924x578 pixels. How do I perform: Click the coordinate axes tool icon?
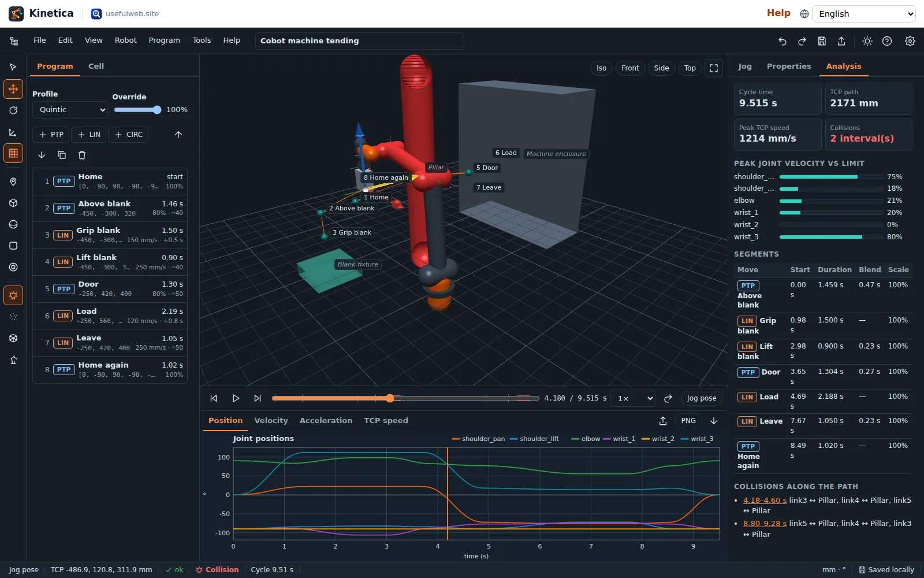pos(13,132)
